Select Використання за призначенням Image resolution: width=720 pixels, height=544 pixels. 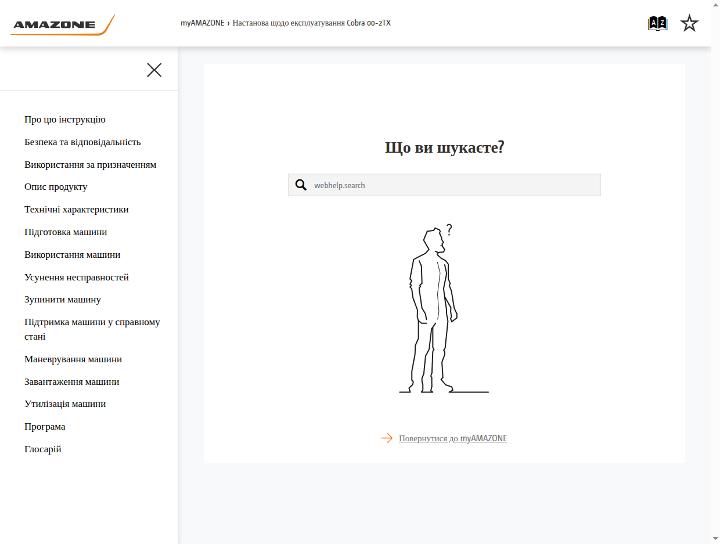pyautogui.click(x=90, y=164)
